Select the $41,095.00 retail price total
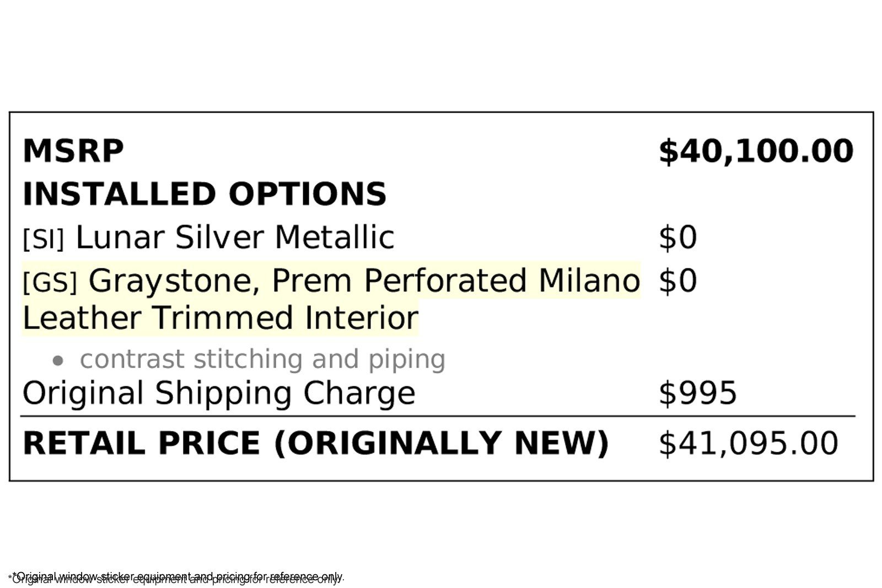This screenshot has width=882, height=588. coord(748,443)
